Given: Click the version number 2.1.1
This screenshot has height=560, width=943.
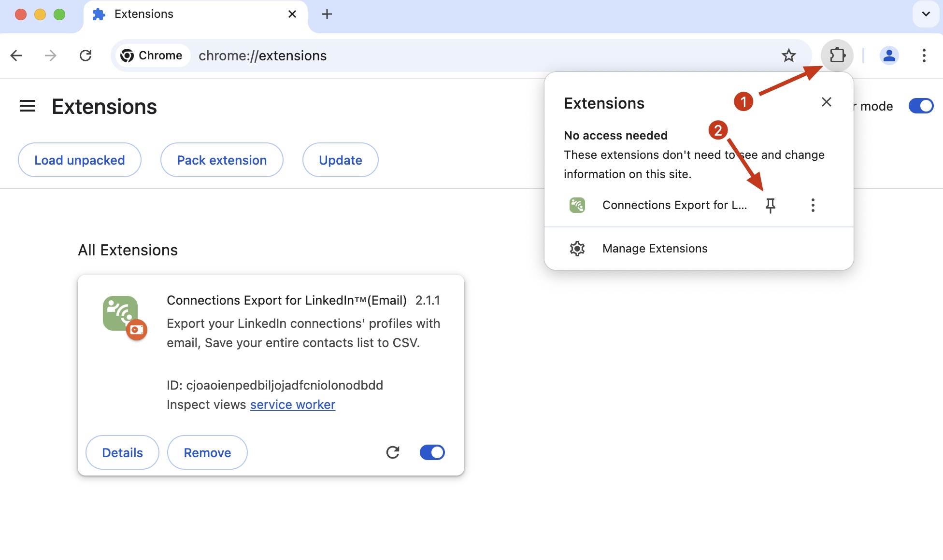Looking at the screenshot, I should coord(428,300).
